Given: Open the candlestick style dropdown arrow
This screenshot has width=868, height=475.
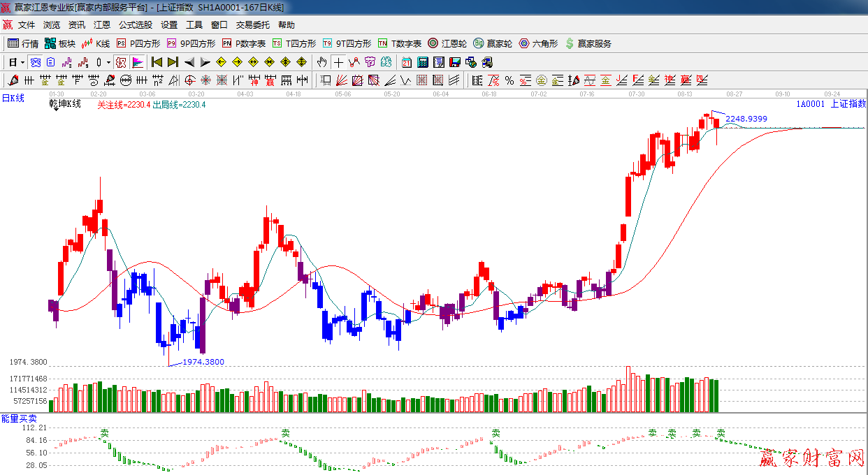Looking at the screenshot, I should (108, 62).
